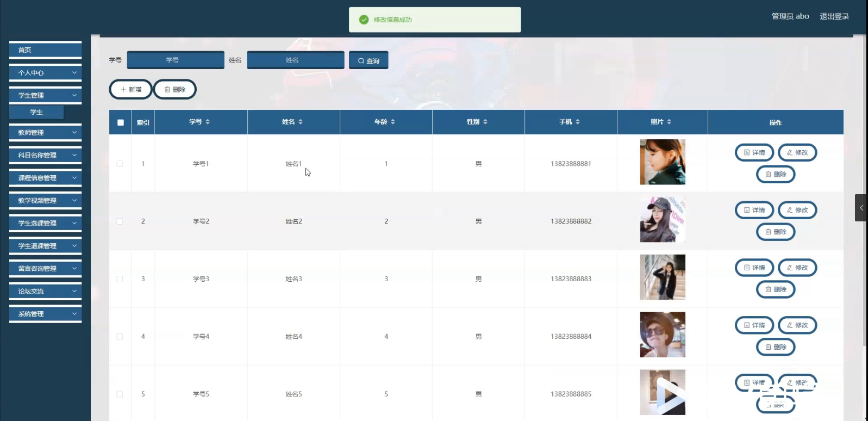Toggle the select-all checkbox in table header
This screenshot has width=868, height=421.
[x=121, y=122]
